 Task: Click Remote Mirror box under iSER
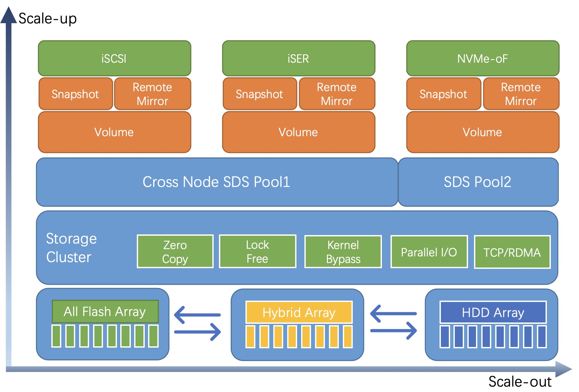pyautogui.click(x=337, y=94)
